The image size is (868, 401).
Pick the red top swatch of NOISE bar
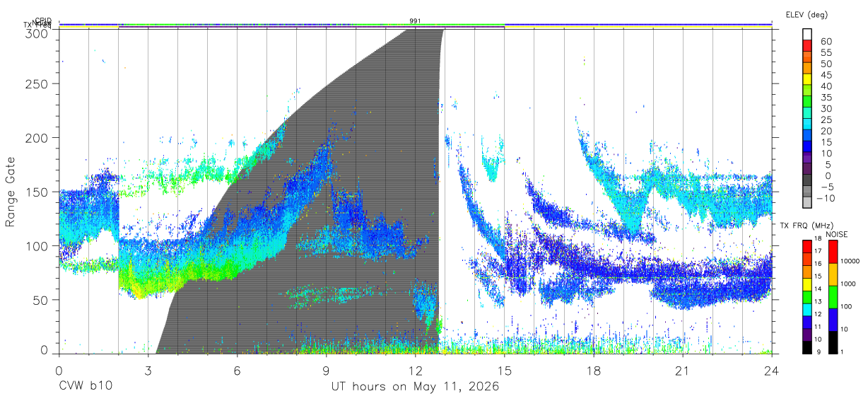coord(833,252)
